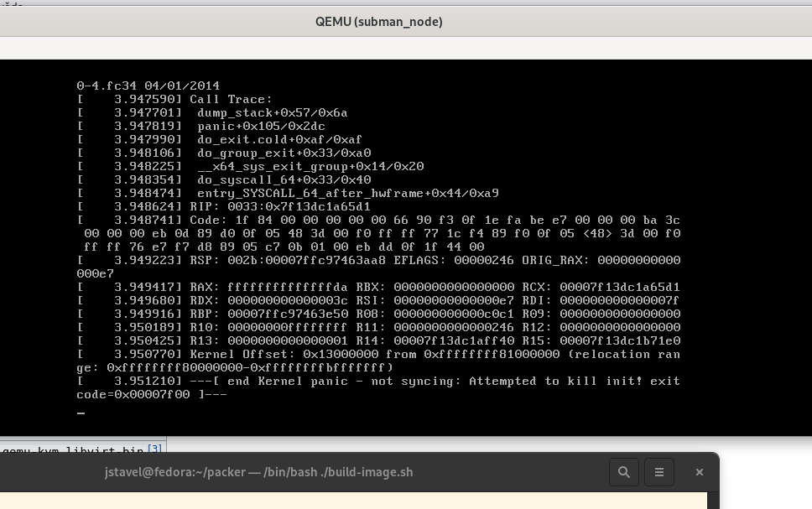The height and width of the screenshot is (509, 812).
Task: Close the terminal window
Action: (x=699, y=472)
